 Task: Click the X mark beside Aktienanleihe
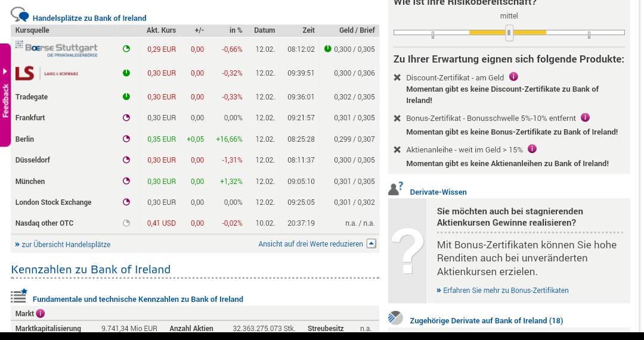point(397,149)
